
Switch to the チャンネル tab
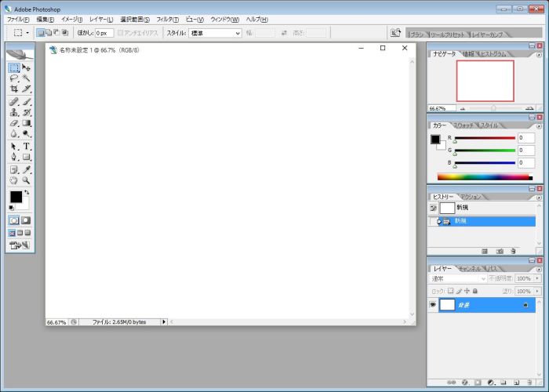[469, 268]
